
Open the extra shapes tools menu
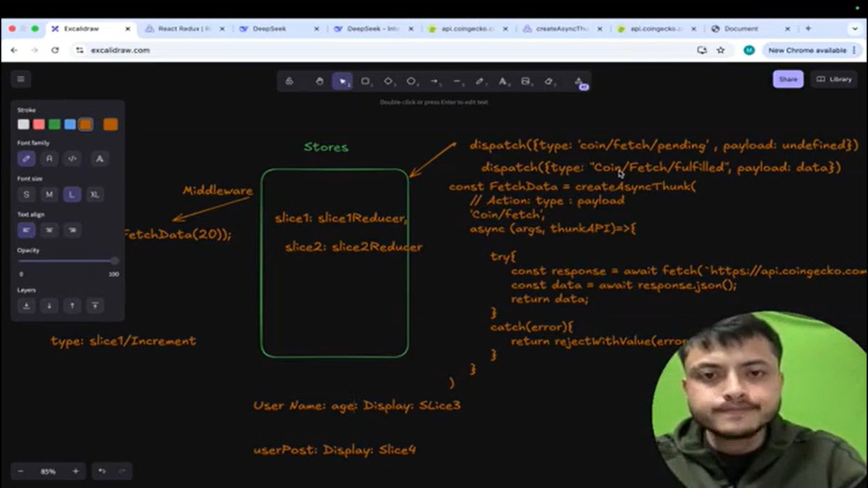pos(579,81)
